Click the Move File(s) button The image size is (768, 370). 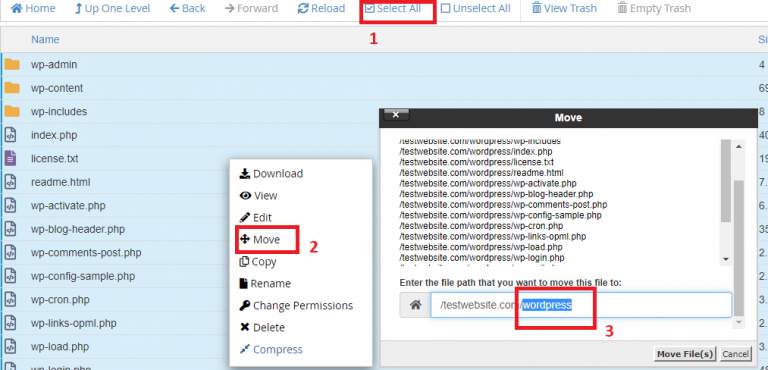coord(685,354)
